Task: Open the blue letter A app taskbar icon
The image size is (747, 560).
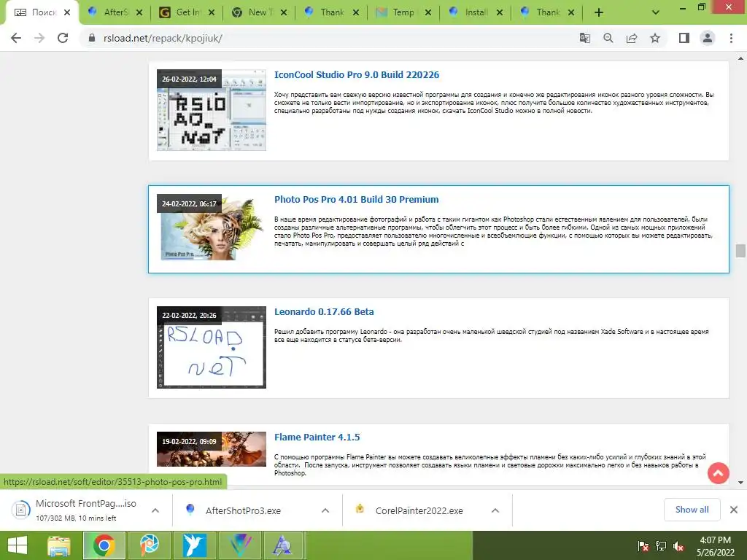Action: (283, 545)
